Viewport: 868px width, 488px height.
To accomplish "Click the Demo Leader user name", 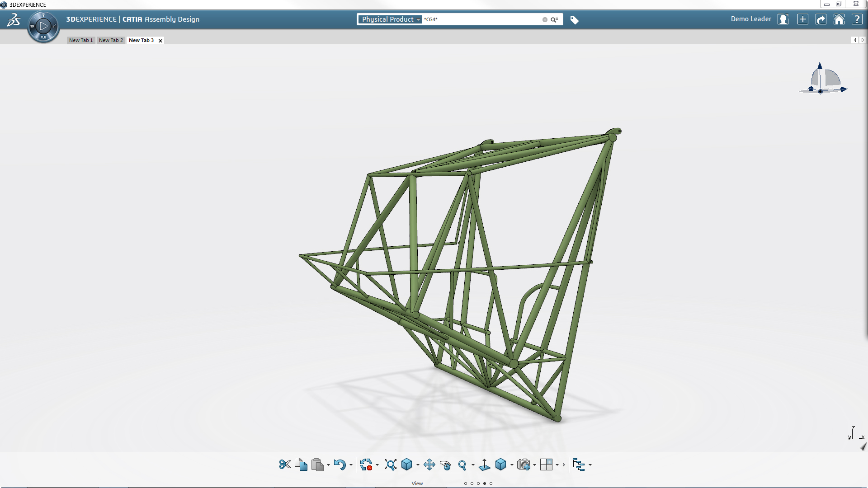I will (750, 19).
